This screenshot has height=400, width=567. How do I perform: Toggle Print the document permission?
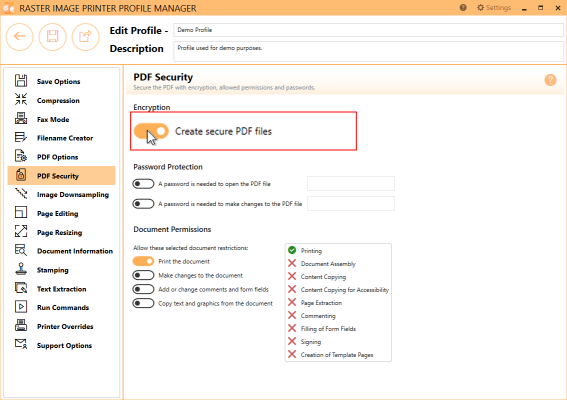pos(143,261)
